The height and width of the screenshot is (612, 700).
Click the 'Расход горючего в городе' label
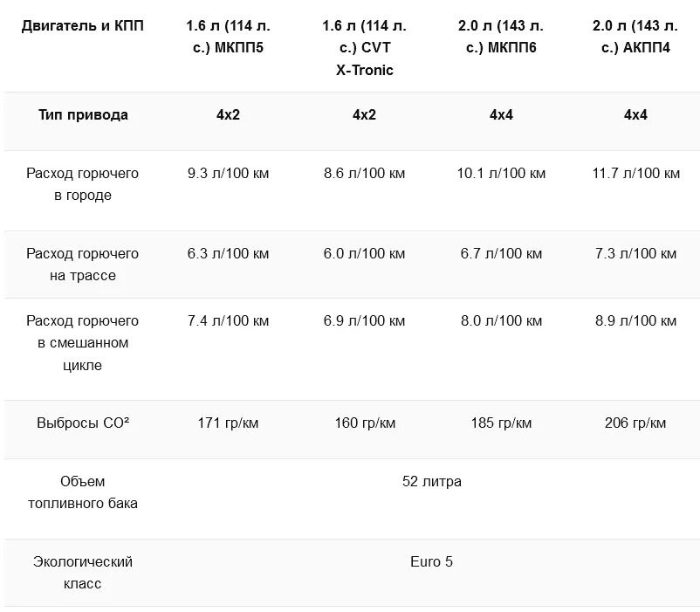[82, 184]
